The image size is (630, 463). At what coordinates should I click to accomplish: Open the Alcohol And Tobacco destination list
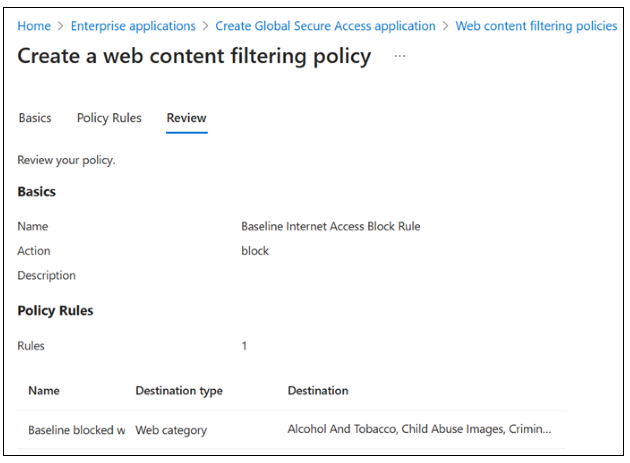coord(419,429)
